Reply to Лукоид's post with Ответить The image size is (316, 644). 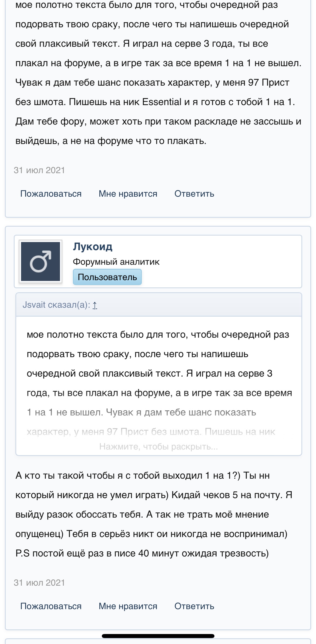(x=194, y=606)
